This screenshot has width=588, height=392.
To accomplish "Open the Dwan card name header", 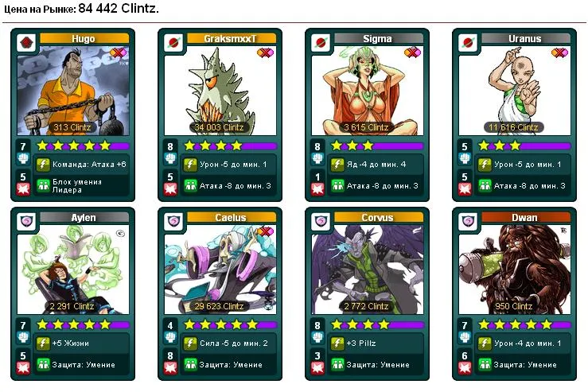I will pos(525,217).
